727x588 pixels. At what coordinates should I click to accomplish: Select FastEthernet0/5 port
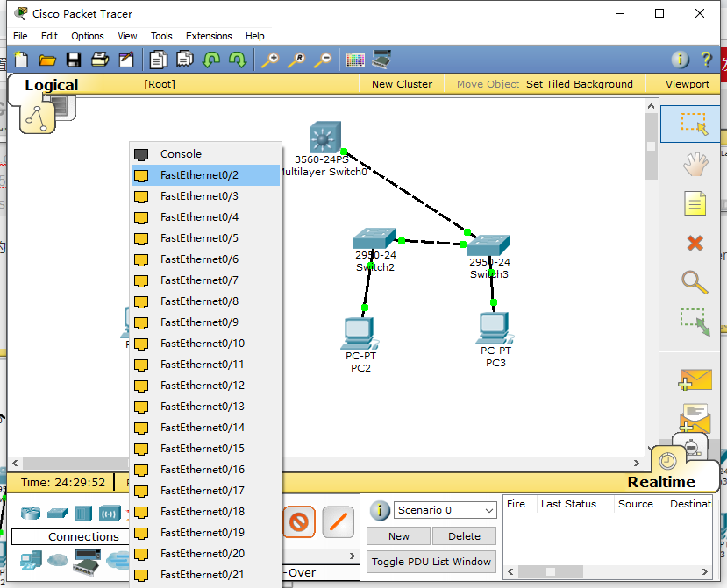(x=205, y=238)
